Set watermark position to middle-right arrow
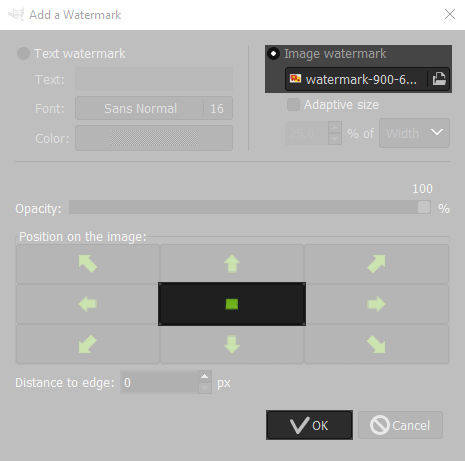 (x=376, y=304)
